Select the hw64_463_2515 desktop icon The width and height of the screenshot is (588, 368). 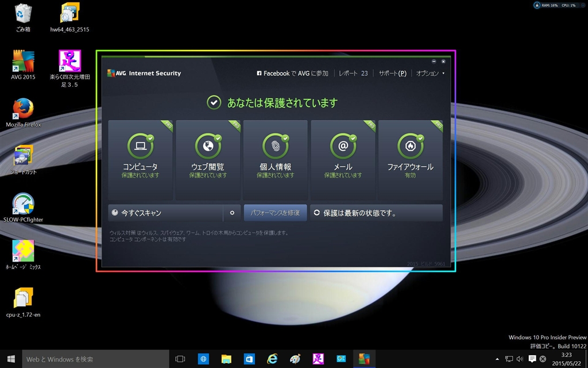point(69,17)
